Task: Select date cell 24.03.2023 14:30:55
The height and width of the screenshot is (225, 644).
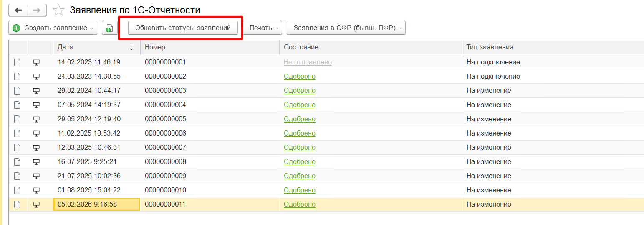Action: click(x=97, y=77)
